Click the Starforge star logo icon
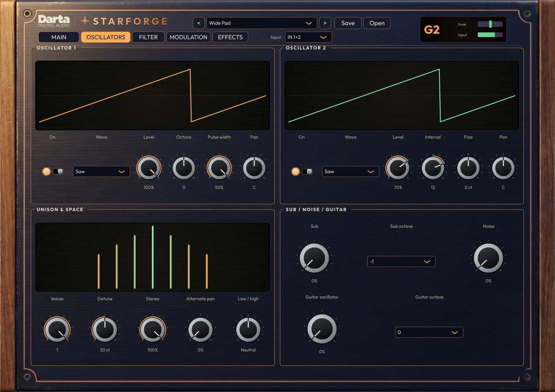 85,21
